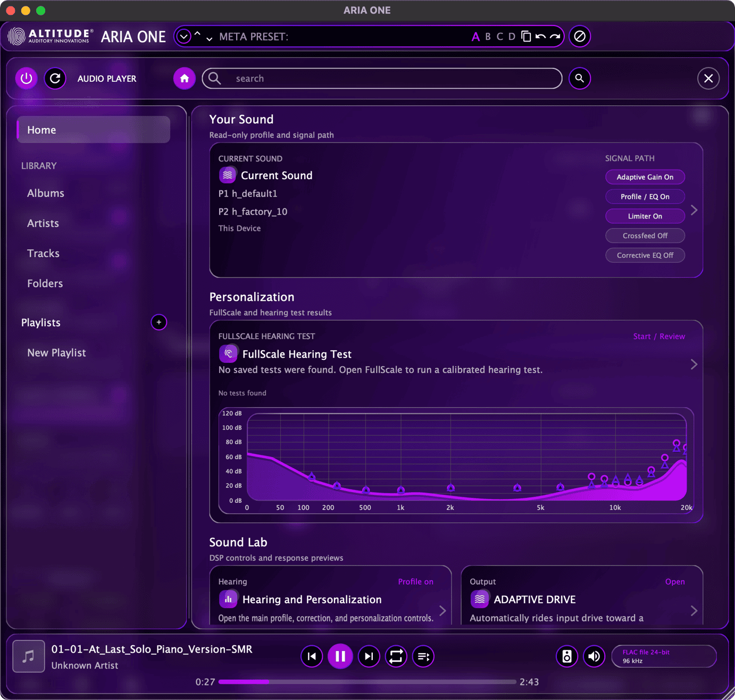Click the refresh icon next to Audio Player

click(55, 79)
